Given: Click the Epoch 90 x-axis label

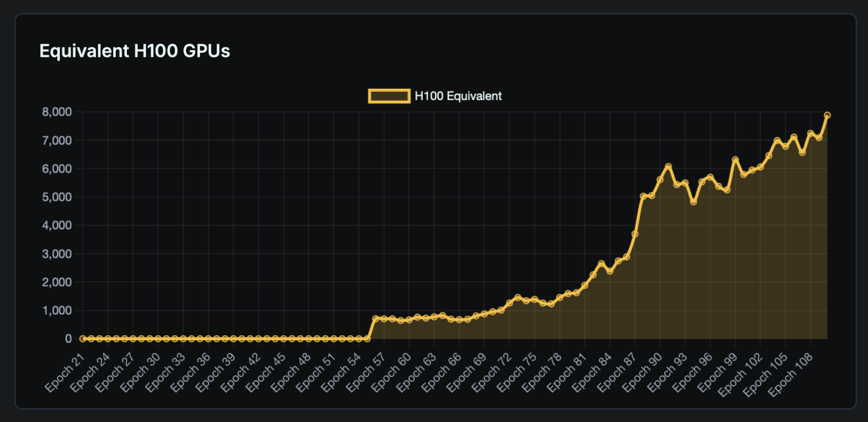Looking at the screenshot, I should (642, 371).
